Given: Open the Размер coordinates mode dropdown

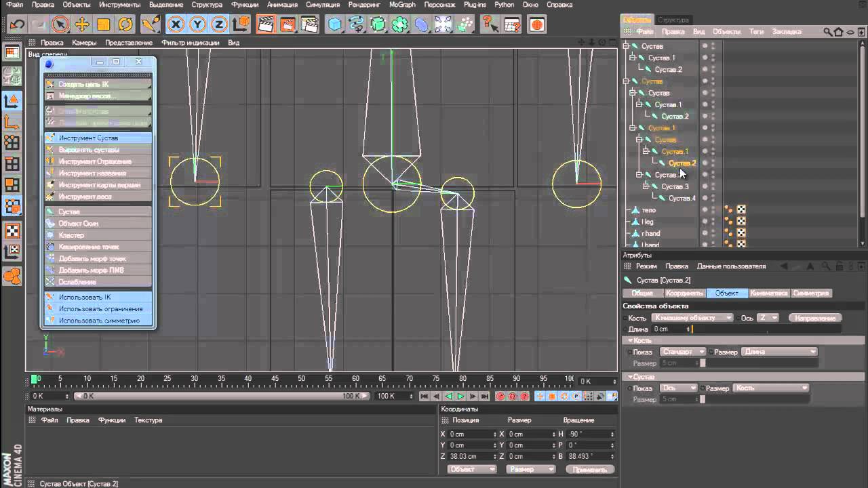Looking at the screenshot, I should (532, 469).
